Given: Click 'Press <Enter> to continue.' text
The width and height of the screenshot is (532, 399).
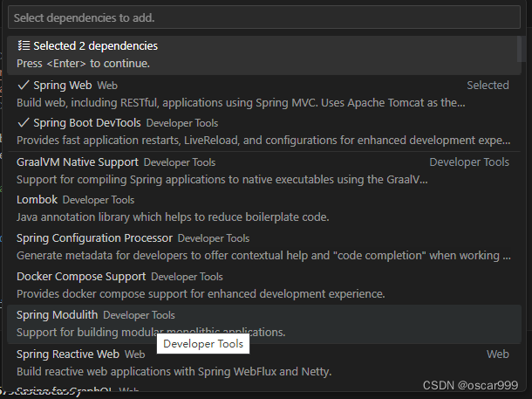Looking at the screenshot, I should pyautogui.click(x=83, y=64).
